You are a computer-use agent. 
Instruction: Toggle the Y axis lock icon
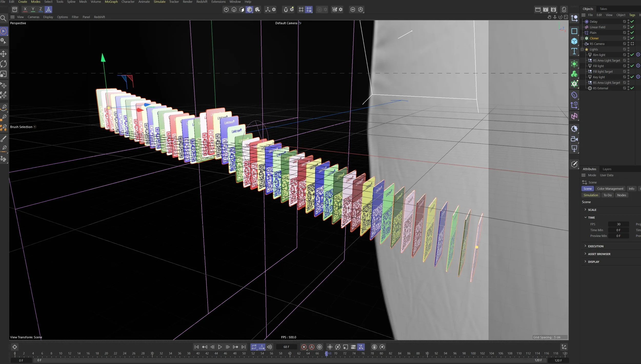(x=33, y=9)
